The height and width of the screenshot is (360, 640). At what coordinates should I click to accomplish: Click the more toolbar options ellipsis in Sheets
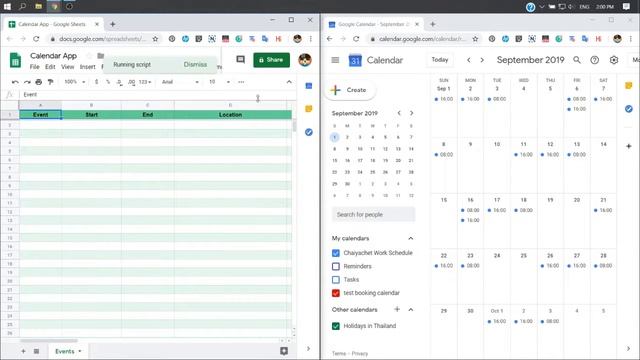(x=241, y=82)
